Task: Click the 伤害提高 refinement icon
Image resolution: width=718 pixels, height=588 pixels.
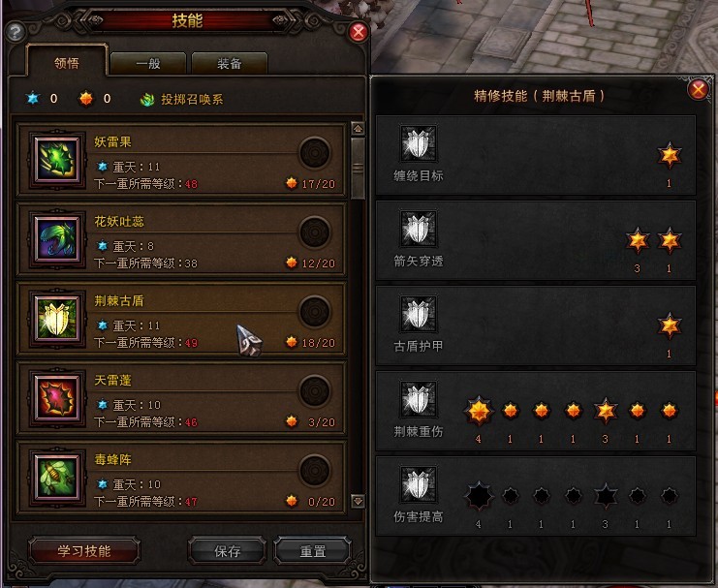Action: click(418, 484)
